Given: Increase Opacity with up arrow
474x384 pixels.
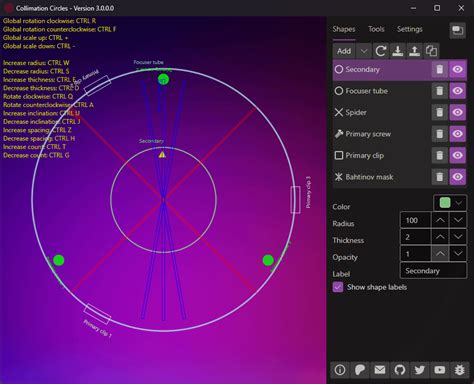Looking at the screenshot, I should pyautogui.click(x=440, y=254).
